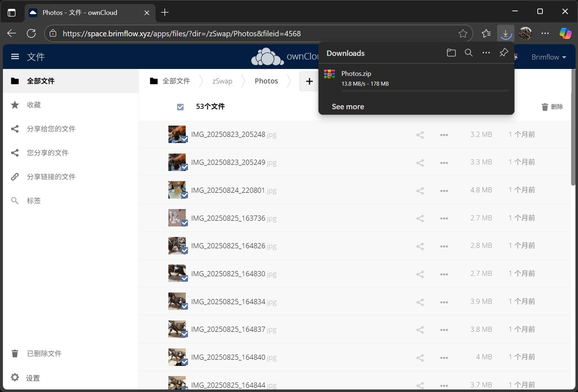This screenshot has width=578, height=392.
Task: Click See more in Downloads panel
Action: (348, 107)
